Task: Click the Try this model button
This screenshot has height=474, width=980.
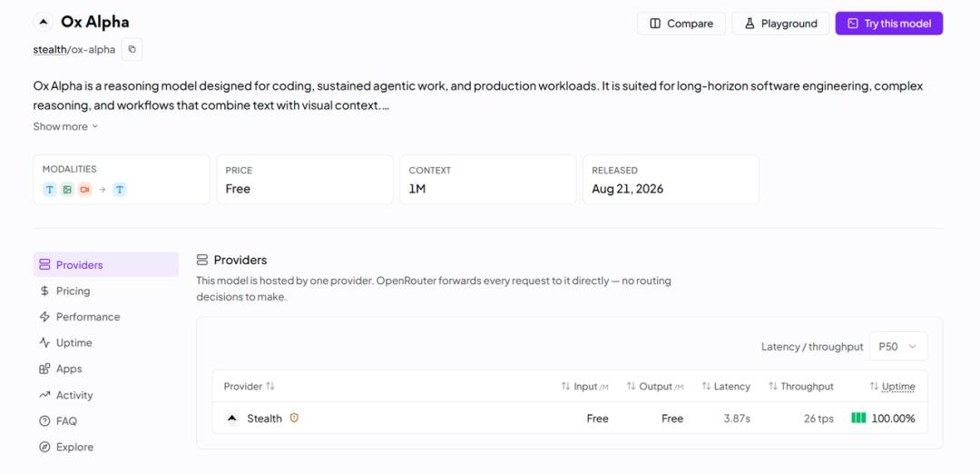Action: click(x=888, y=23)
